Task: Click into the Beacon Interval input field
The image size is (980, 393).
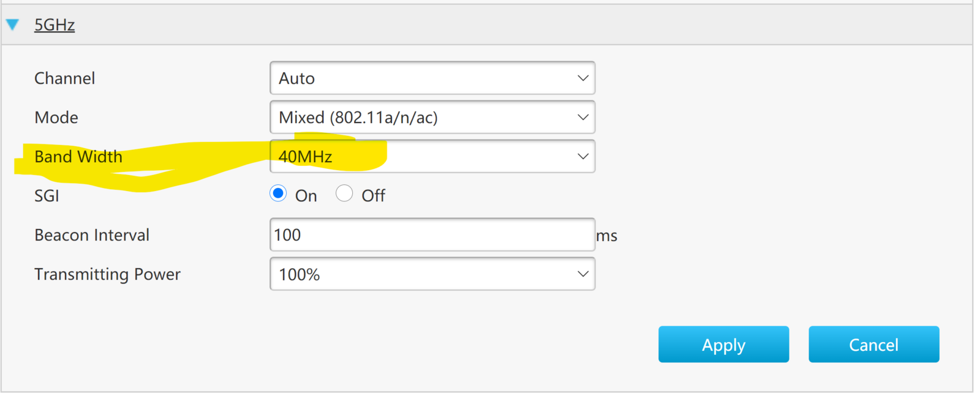Action: pos(432,234)
